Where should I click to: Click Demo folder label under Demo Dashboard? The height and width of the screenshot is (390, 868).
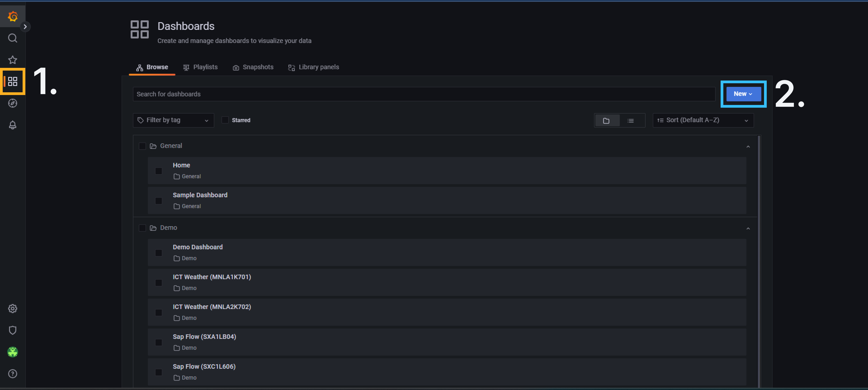(x=189, y=258)
